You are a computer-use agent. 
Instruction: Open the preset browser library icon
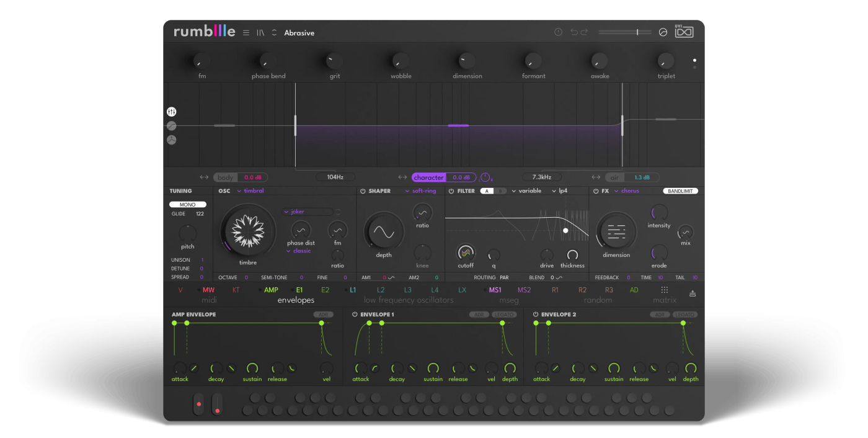(260, 33)
